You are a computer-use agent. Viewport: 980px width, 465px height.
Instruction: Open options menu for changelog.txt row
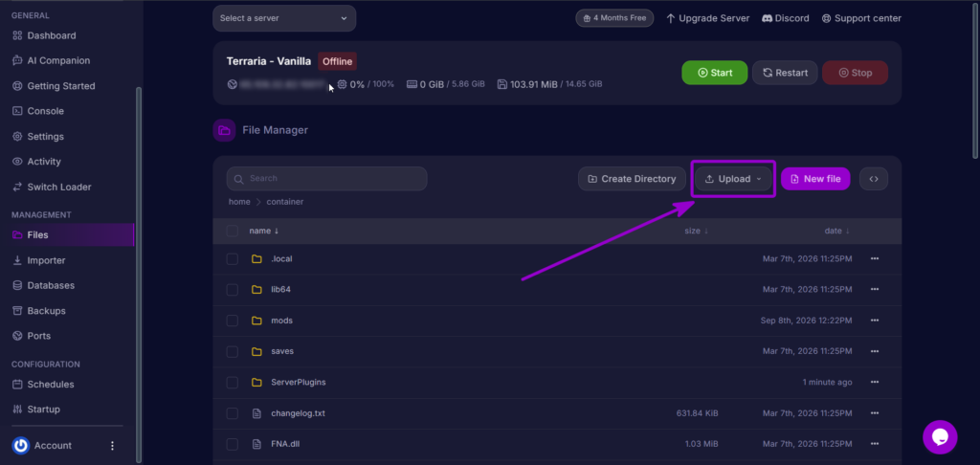(x=875, y=413)
